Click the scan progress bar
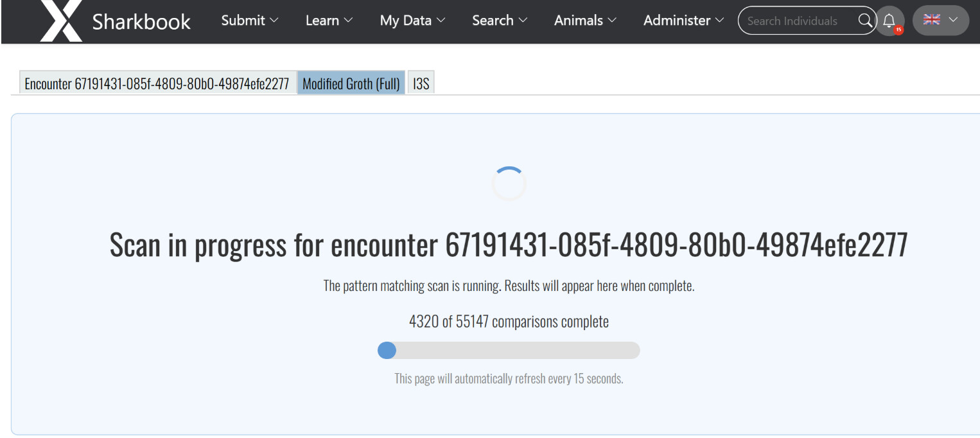 pos(509,350)
